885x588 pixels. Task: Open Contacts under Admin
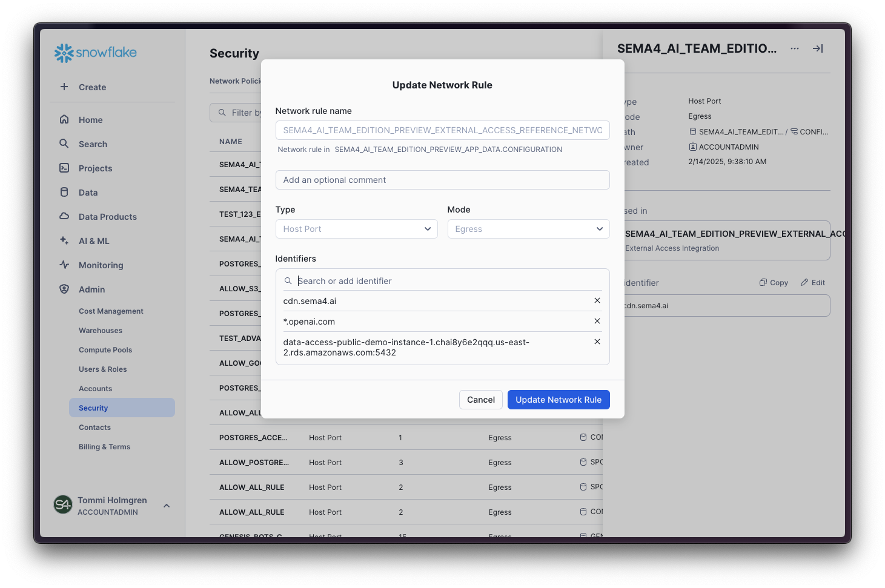coord(94,428)
